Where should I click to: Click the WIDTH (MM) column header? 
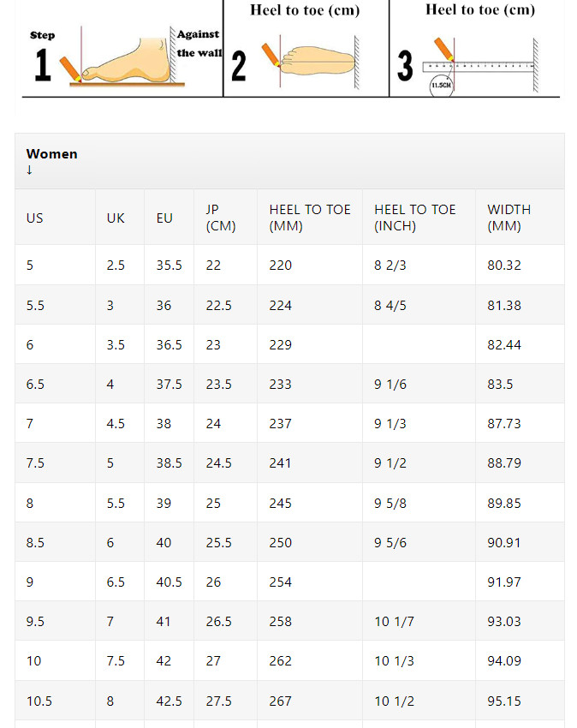(x=509, y=218)
